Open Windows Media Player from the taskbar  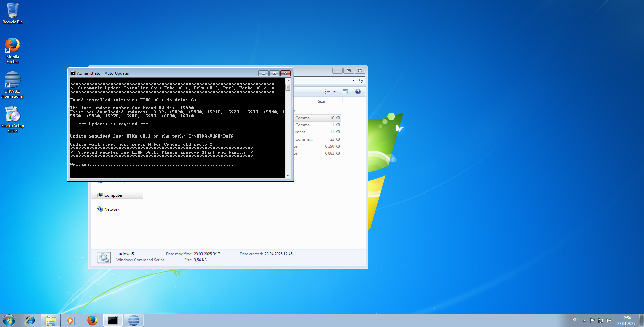(71, 320)
